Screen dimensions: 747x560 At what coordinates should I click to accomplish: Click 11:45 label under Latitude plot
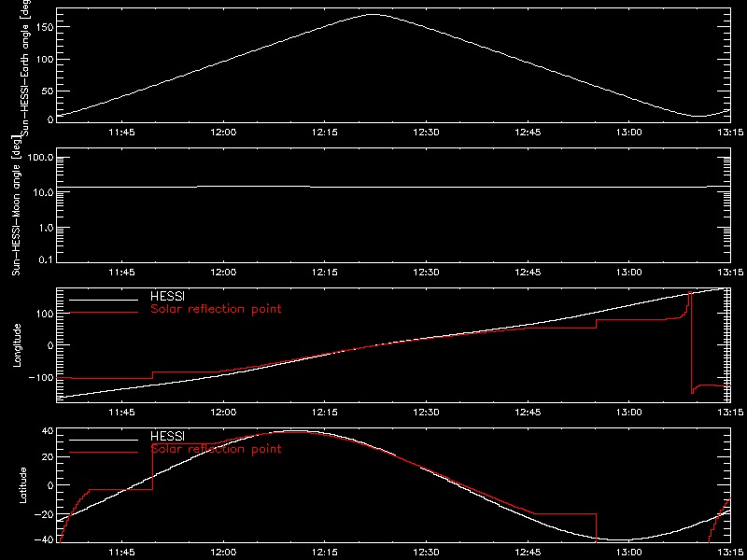[122, 553]
